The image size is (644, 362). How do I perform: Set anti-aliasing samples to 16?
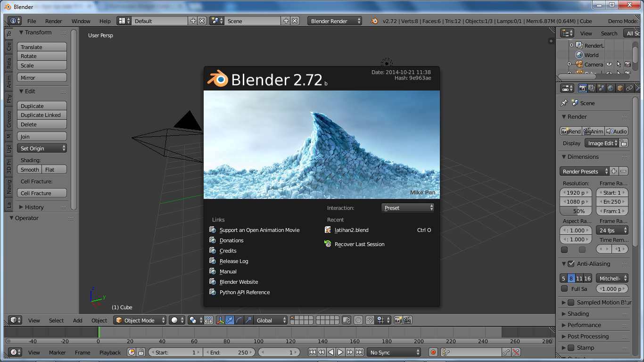coord(587,279)
